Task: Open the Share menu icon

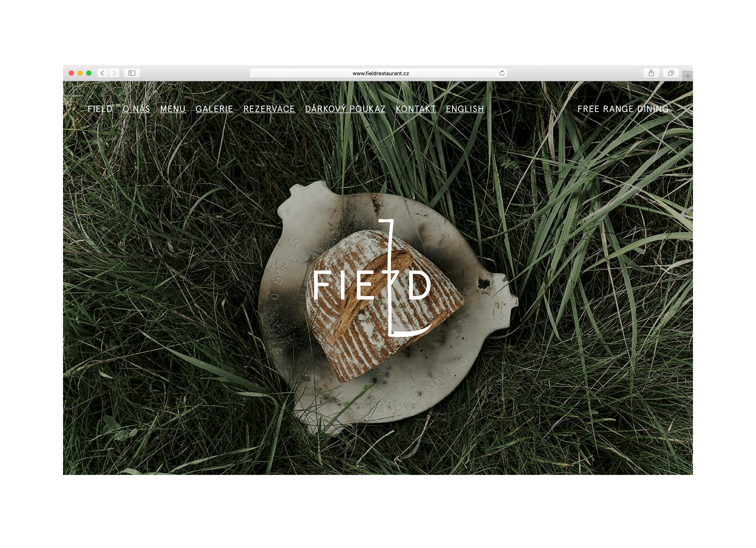Action: click(651, 73)
